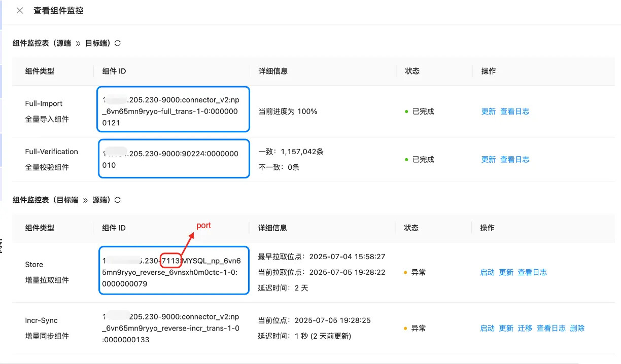The height and width of the screenshot is (364, 621).
Task: Click 更新 in the Full-Verification row
Action: 489,159
